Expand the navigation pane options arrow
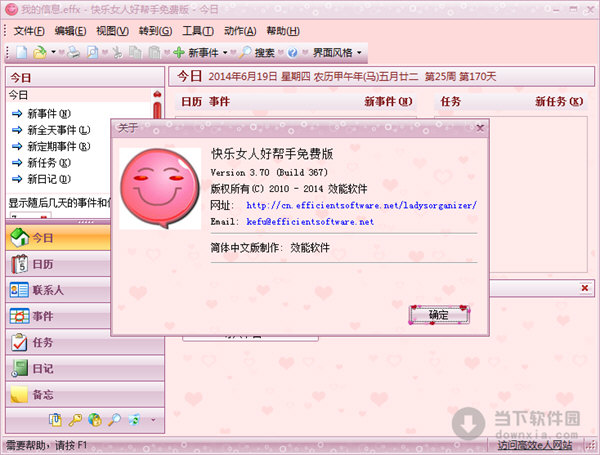Viewport: 600px width, 455px height. tap(153, 420)
